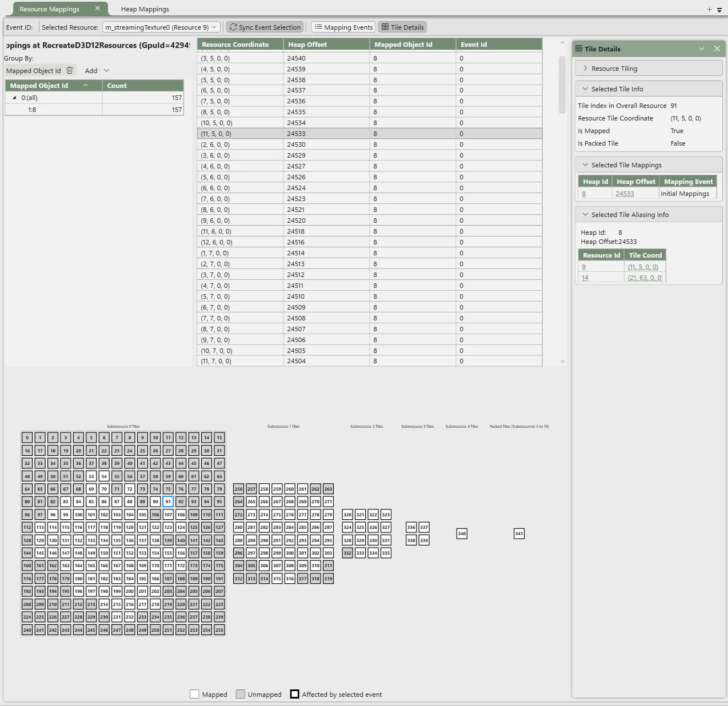Open the tab list dropdown arrow
The image size is (728, 706).
point(719,10)
